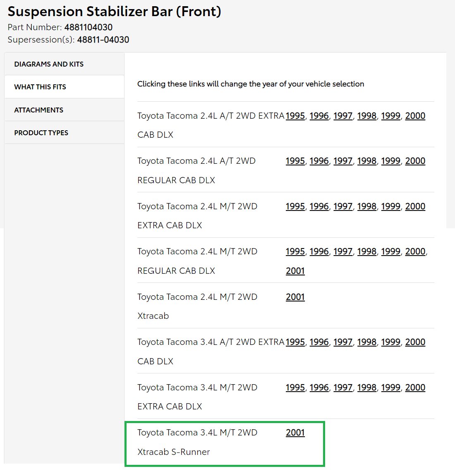Click 1999 for 2.4L A/T Extra Cab DLX
The height and width of the screenshot is (476, 455).
pos(390,116)
